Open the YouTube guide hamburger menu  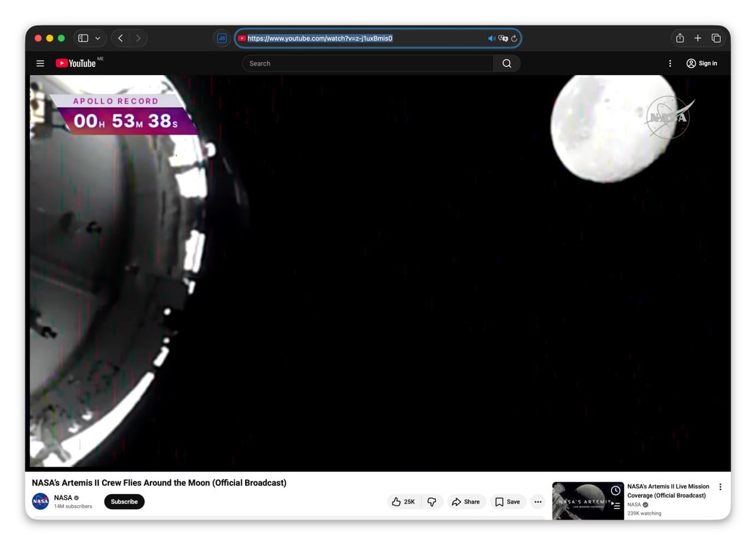click(40, 63)
